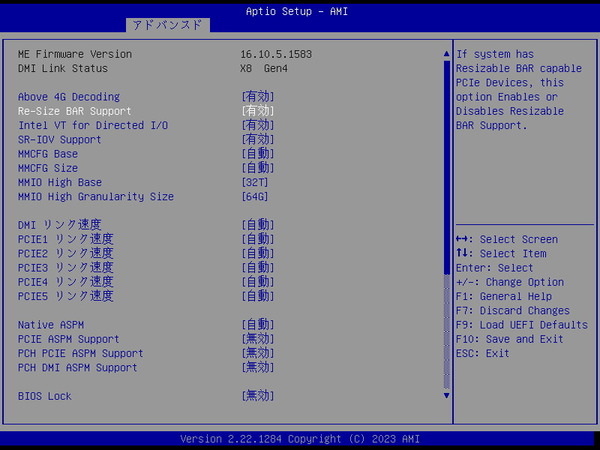
Task: Click the Aptio Setup - AMI title
Action: [x=297, y=11]
